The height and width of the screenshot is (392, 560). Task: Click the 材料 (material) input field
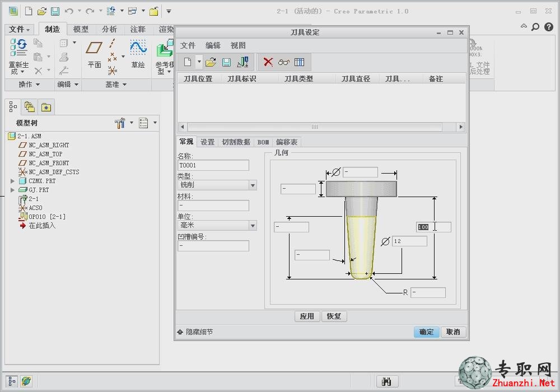tap(213, 206)
